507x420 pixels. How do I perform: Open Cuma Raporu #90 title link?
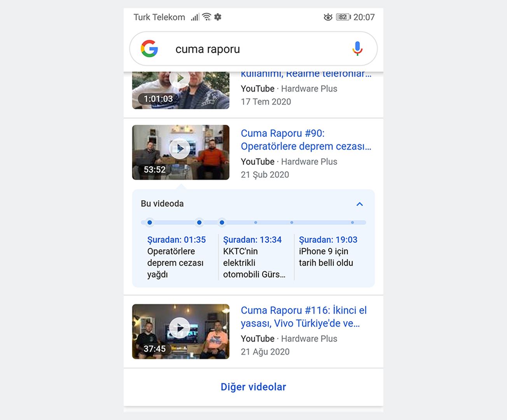coord(306,140)
